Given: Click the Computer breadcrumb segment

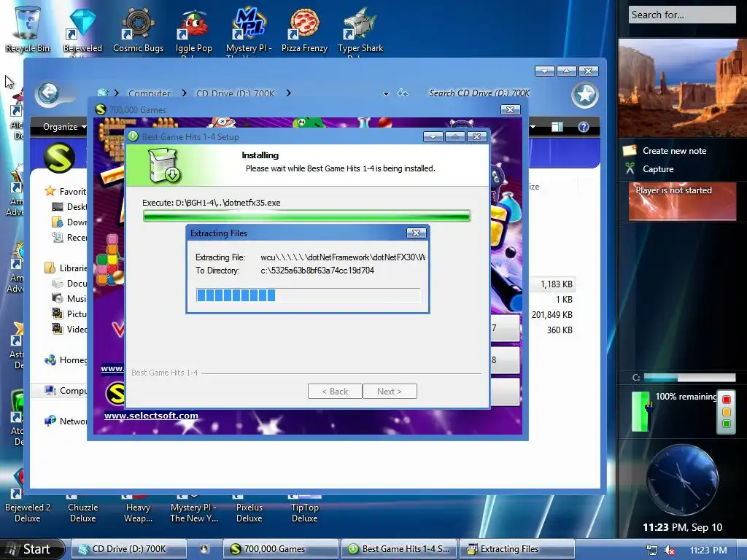Looking at the screenshot, I should tap(149, 93).
